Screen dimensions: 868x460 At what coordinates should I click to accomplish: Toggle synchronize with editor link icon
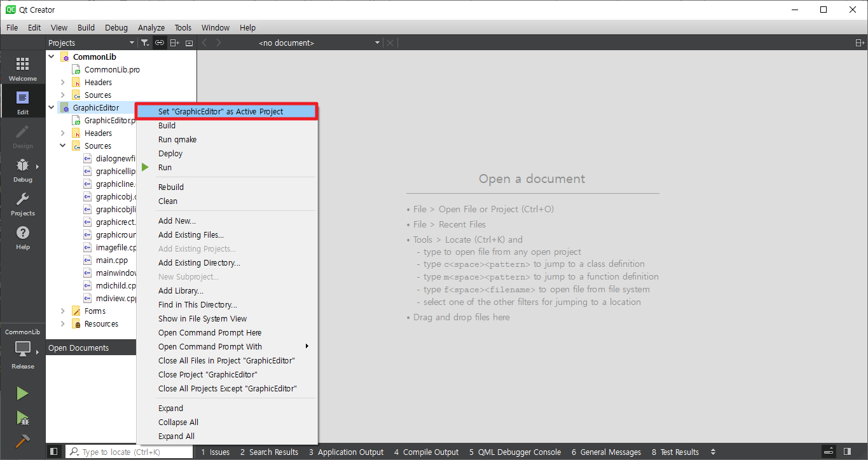click(x=160, y=43)
